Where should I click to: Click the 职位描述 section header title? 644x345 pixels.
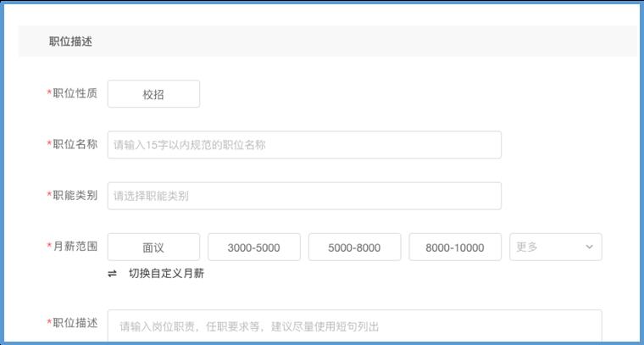(70, 42)
